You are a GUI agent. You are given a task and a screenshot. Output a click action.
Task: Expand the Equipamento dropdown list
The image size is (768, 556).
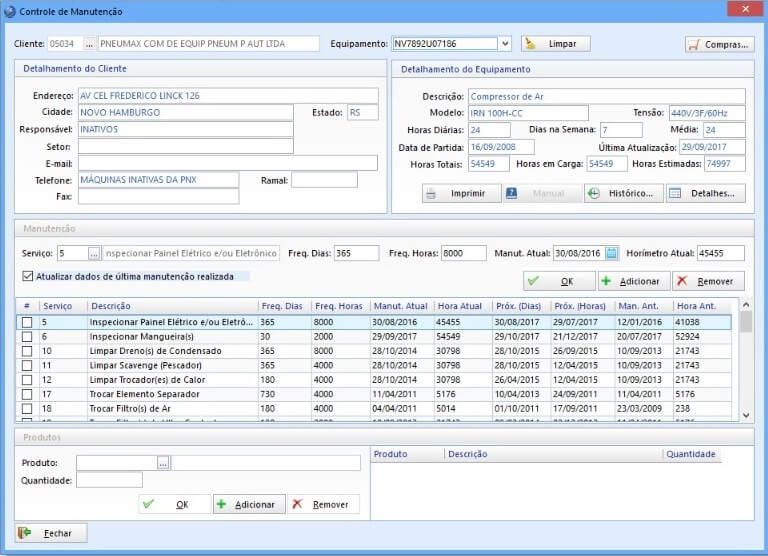[504, 44]
